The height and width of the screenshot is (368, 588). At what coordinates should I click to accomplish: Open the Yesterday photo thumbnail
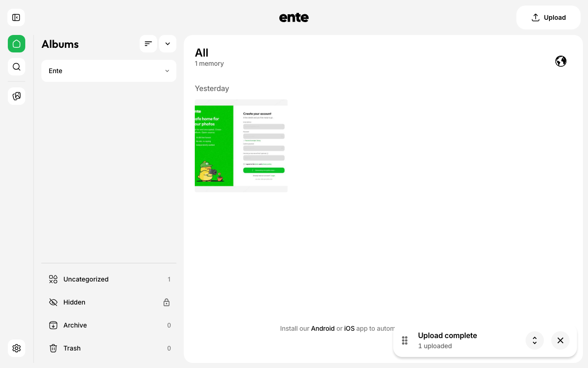point(241,146)
